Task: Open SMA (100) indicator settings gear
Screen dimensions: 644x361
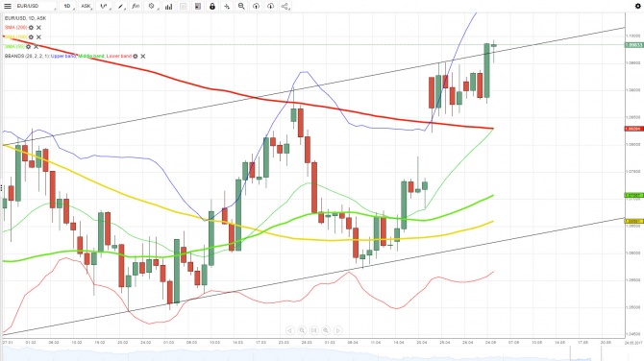Action: click(x=31, y=36)
